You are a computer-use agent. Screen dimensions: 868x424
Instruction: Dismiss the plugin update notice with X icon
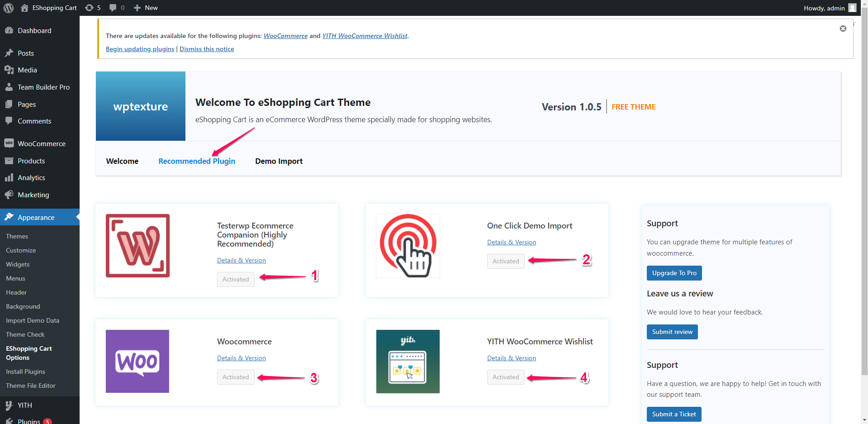click(843, 29)
